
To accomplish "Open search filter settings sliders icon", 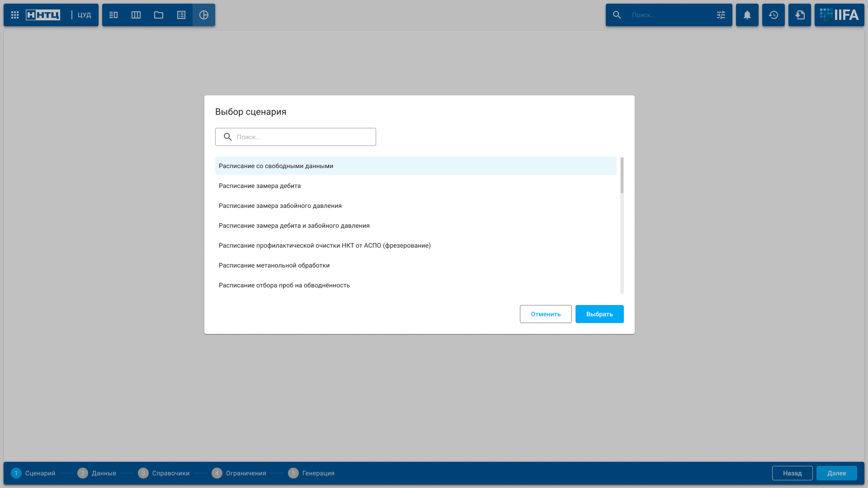I will pyautogui.click(x=721, y=15).
